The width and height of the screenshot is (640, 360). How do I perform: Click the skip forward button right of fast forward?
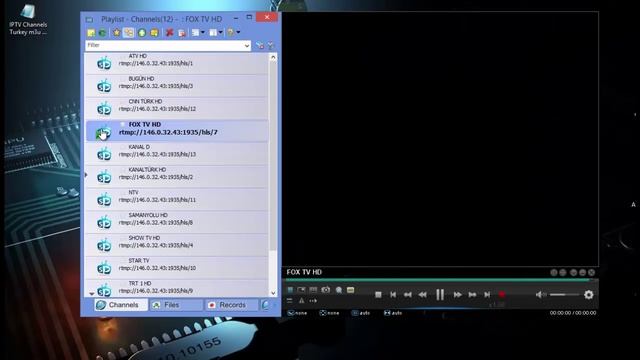click(472, 295)
